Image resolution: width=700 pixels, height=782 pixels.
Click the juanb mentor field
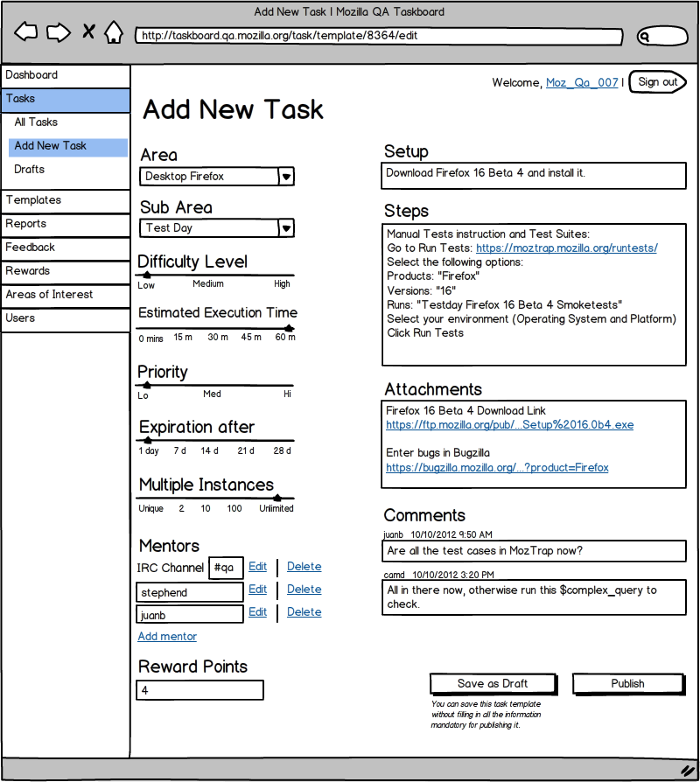190,614
